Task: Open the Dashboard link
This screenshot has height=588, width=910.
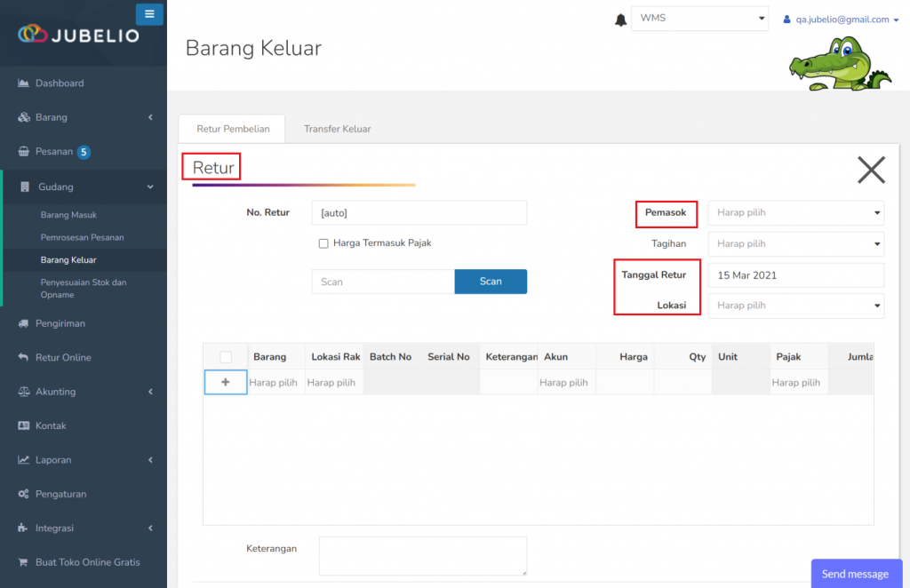Action: coord(60,83)
